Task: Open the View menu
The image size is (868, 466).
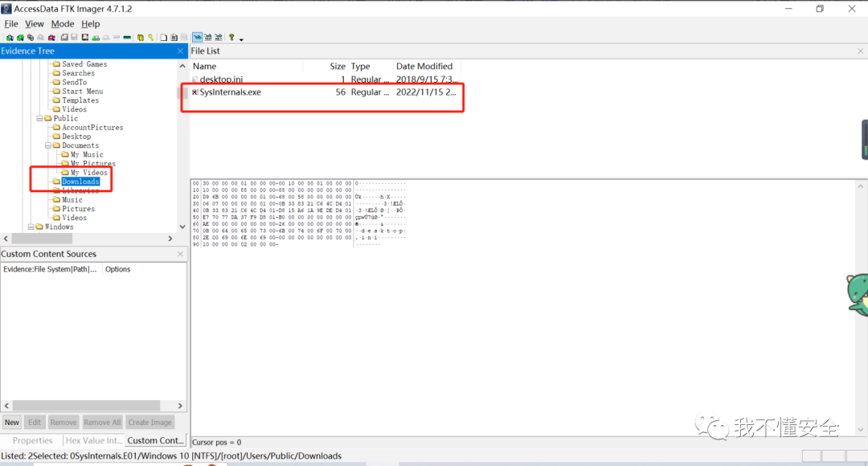Action: 35,24
